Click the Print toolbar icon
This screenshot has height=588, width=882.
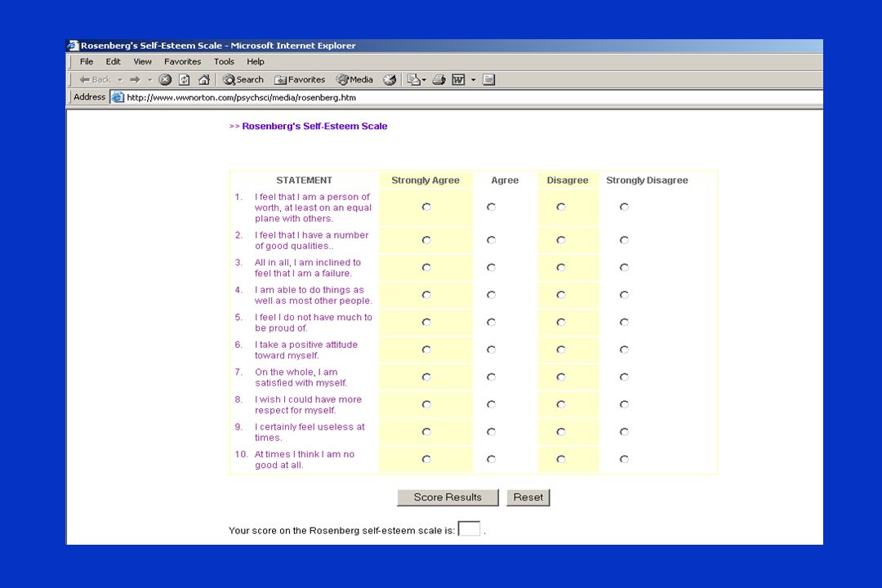[439, 80]
